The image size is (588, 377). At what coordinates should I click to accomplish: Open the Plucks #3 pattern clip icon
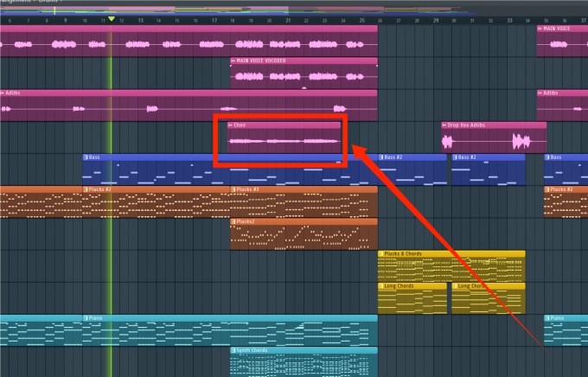[233, 189]
